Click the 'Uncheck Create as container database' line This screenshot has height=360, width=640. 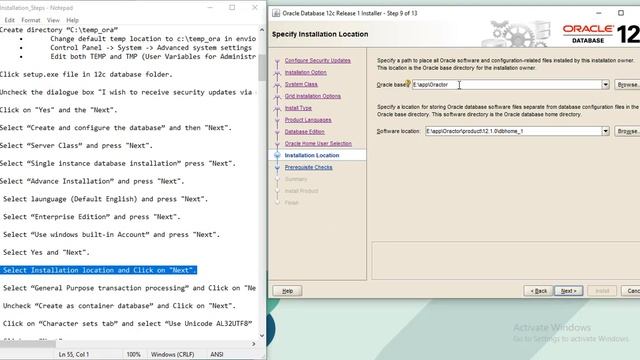119,306
